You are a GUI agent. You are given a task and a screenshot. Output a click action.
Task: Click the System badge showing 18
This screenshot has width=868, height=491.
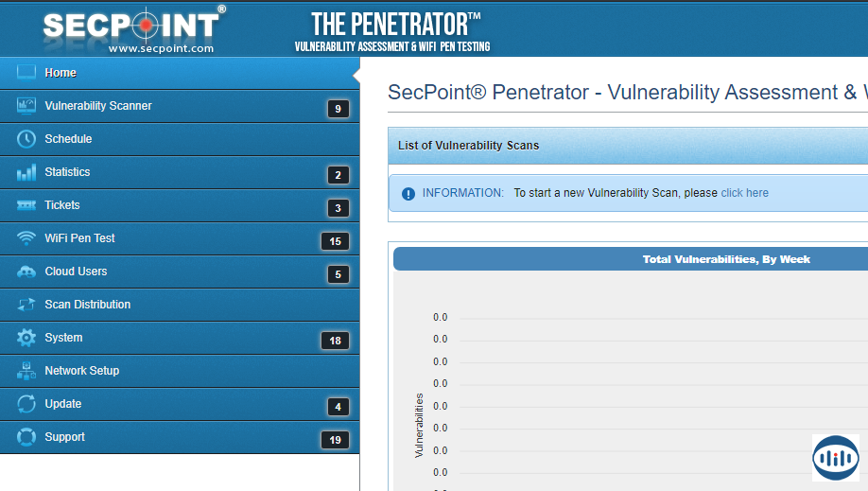coord(335,341)
